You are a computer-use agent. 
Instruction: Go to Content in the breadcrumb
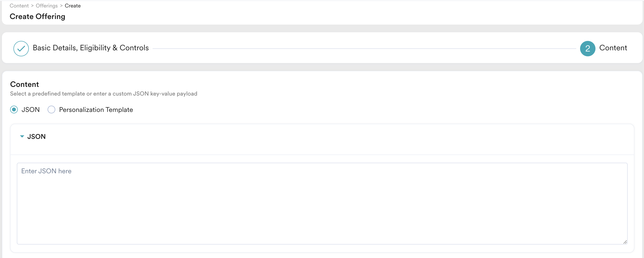click(19, 6)
